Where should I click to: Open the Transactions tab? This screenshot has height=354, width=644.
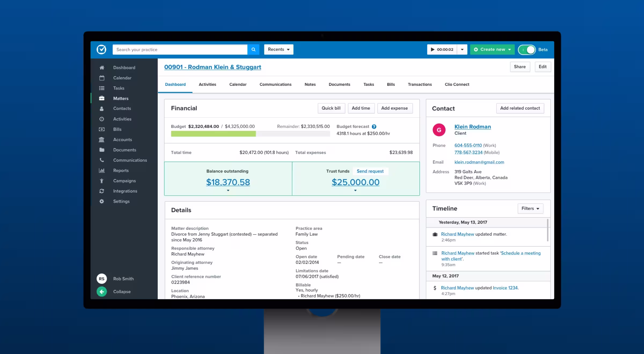point(420,84)
